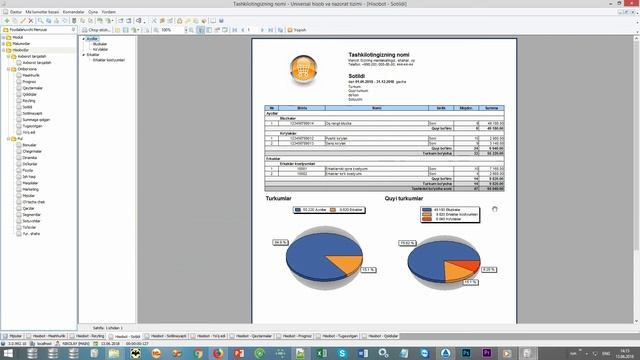This screenshot has width=640, height=360.
Task: Open the zoom 100% dropdown
Action: (186, 30)
